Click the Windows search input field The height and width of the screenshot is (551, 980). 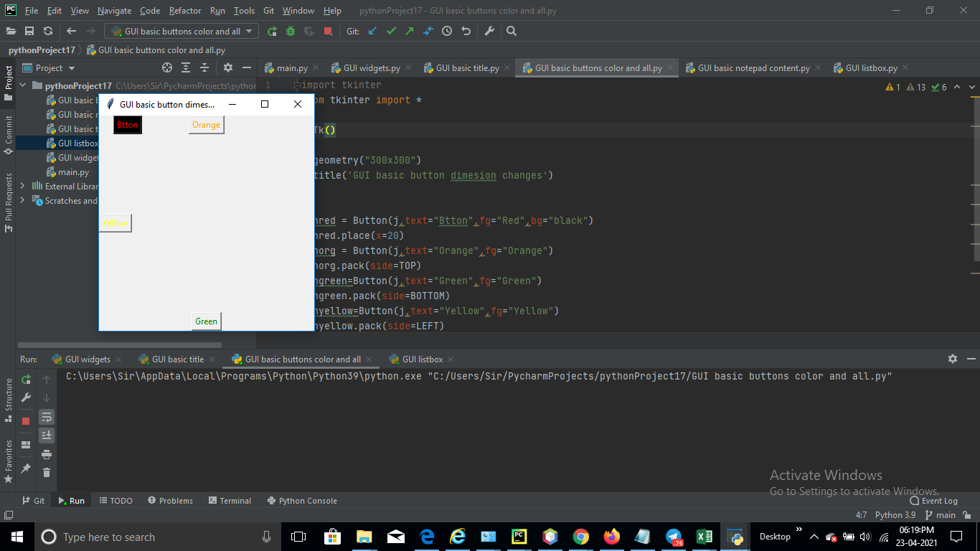(x=108, y=536)
